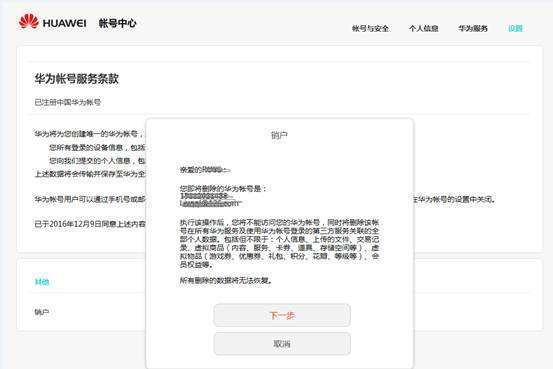Image resolution: width=553 pixels, height=369 pixels.
Task: Select the 其他 section heading
Action: (x=42, y=282)
